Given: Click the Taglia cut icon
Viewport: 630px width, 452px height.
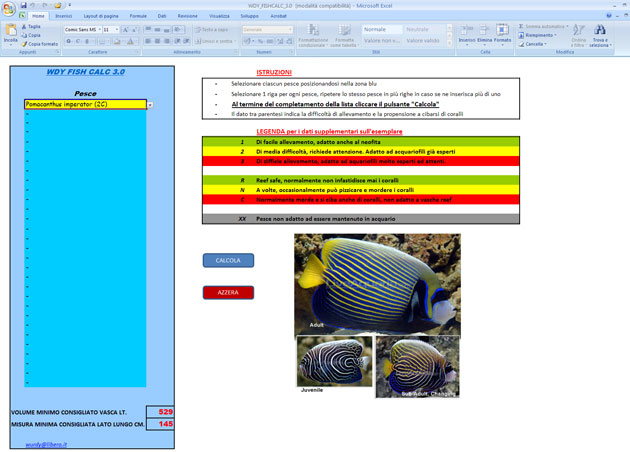Looking at the screenshot, I should (x=24, y=27).
